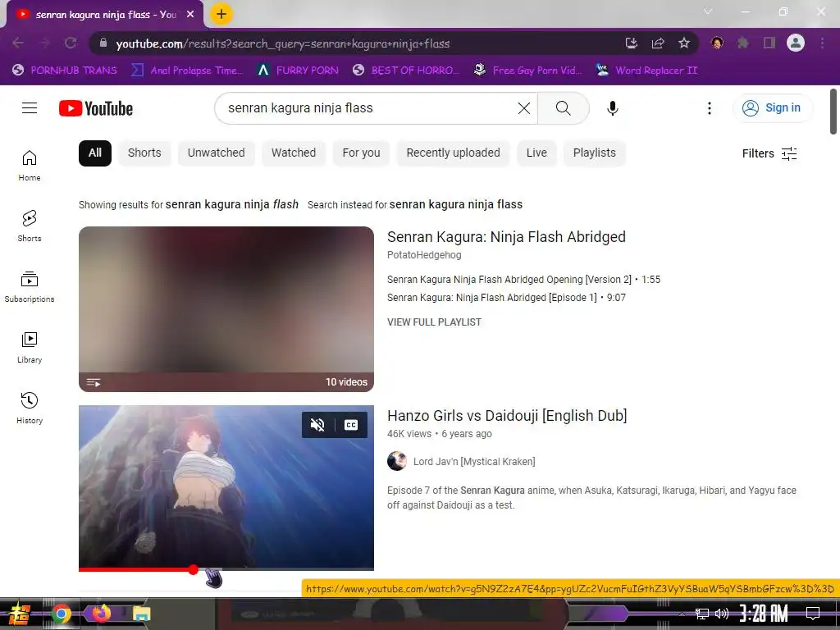
Task: Toggle closed captions on preview
Action: point(351,425)
